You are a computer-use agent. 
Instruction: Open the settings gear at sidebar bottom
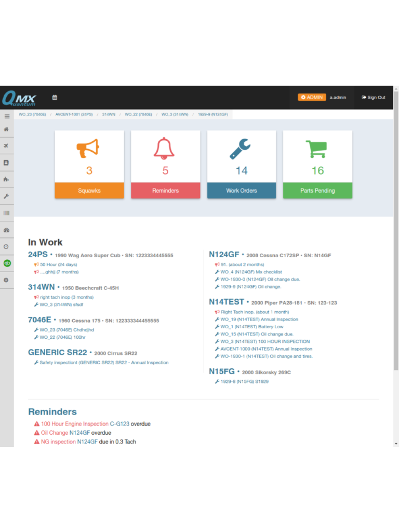pos(7,280)
